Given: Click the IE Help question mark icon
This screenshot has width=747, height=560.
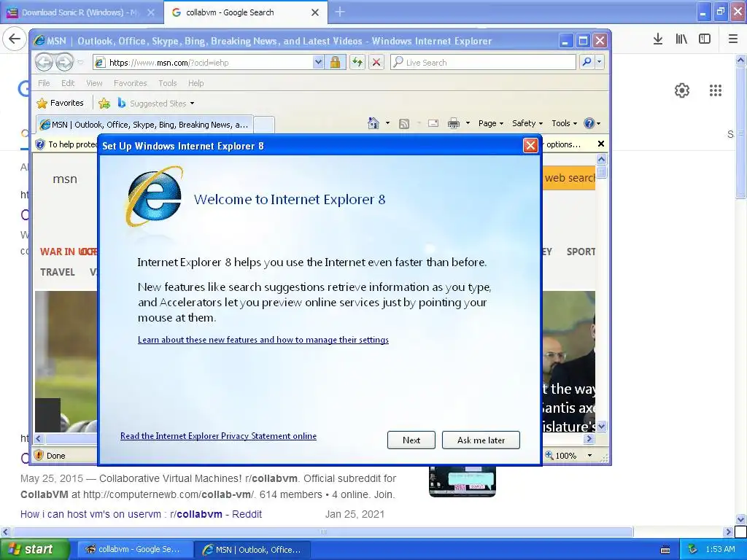Looking at the screenshot, I should coord(589,123).
